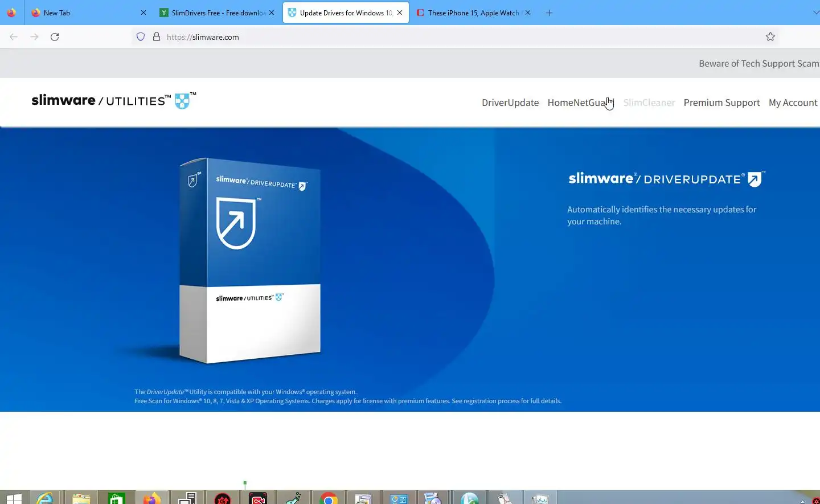Image resolution: width=820 pixels, height=504 pixels.
Task: Click the 'Free Scan for Windows' disclaimer text
Action: tap(348, 401)
